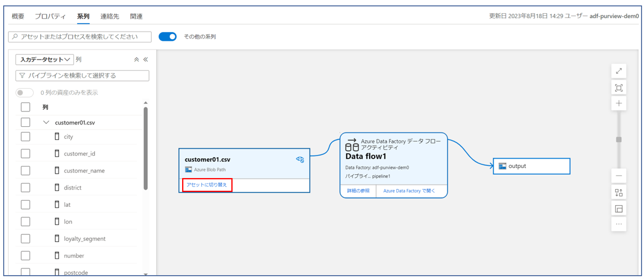Collapse the customer01.csv tree node
Image resolution: width=644 pixels, height=279 pixels.
click(x=46, y=122)
